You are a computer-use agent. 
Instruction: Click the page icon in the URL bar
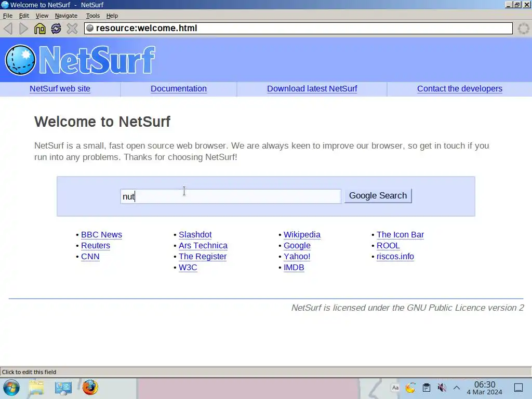tap(90, 28)
